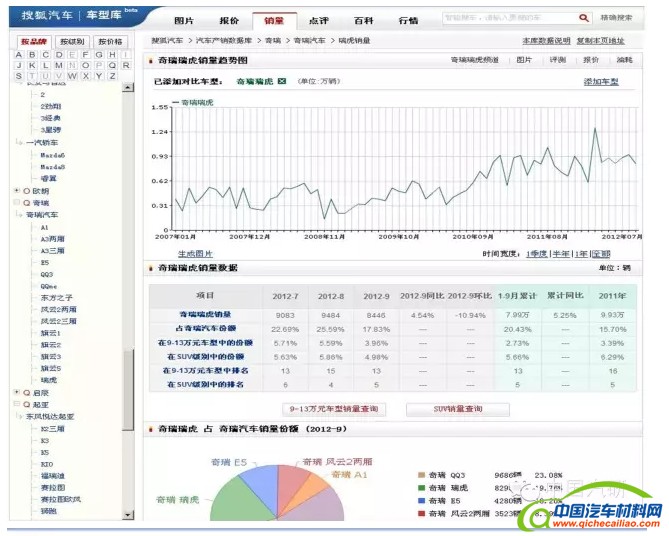Filter brands by letter S
The width and height of the screenshot is (669, 536).
pyautogui.click(x=18, y=76)
